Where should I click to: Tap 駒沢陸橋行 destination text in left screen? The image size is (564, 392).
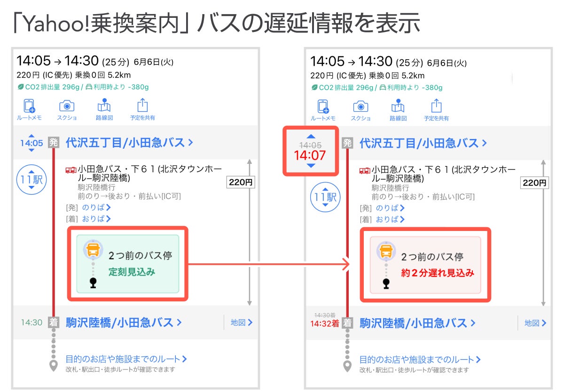point(96,186)
